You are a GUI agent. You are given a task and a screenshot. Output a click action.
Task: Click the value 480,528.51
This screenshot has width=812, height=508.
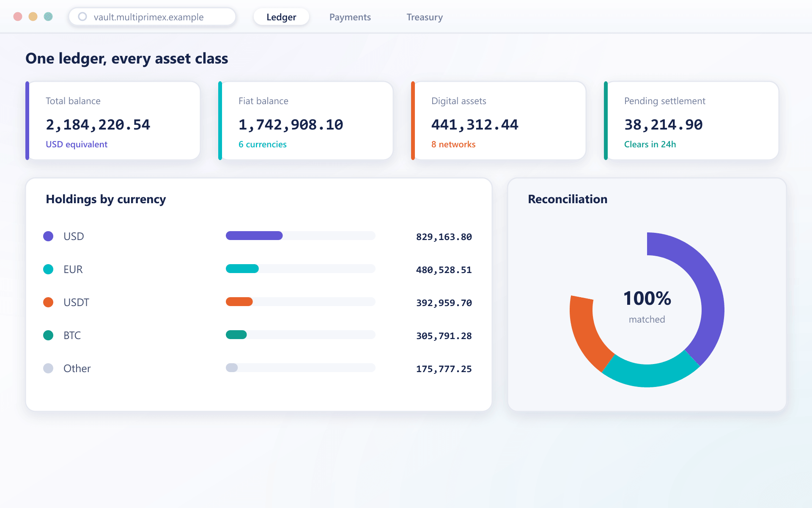(x=444, y=270)
